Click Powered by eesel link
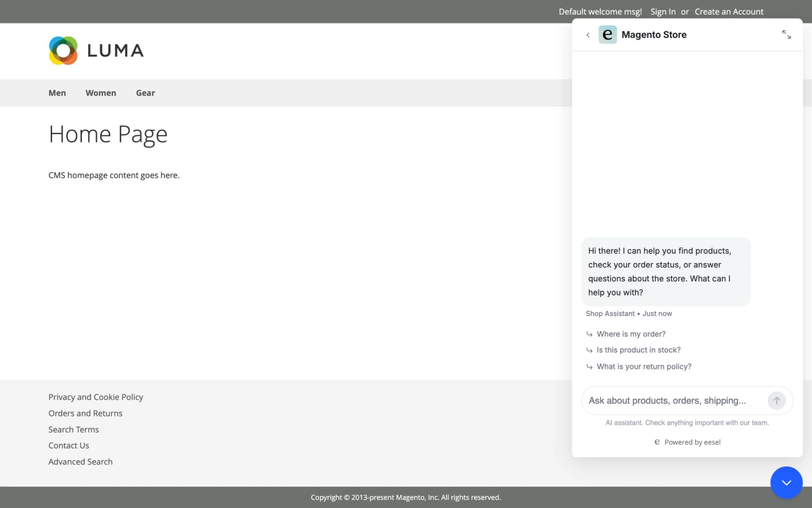Image resolution: width=812 pixels, height=508 pixels. tap(687, 442)
